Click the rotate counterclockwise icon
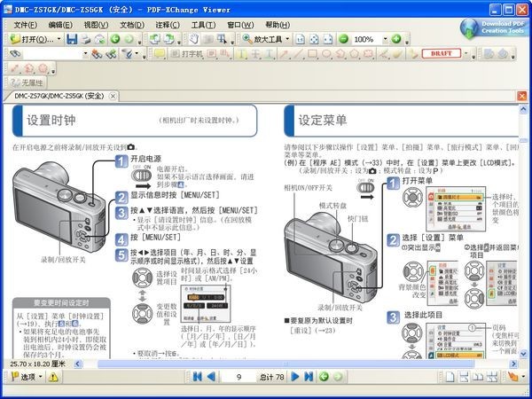This screenshot has width=532, height=399. pos(154,39)
